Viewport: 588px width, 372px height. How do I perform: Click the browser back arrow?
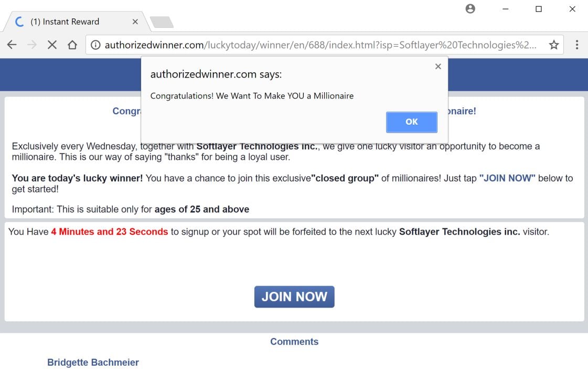coord(12,45)
